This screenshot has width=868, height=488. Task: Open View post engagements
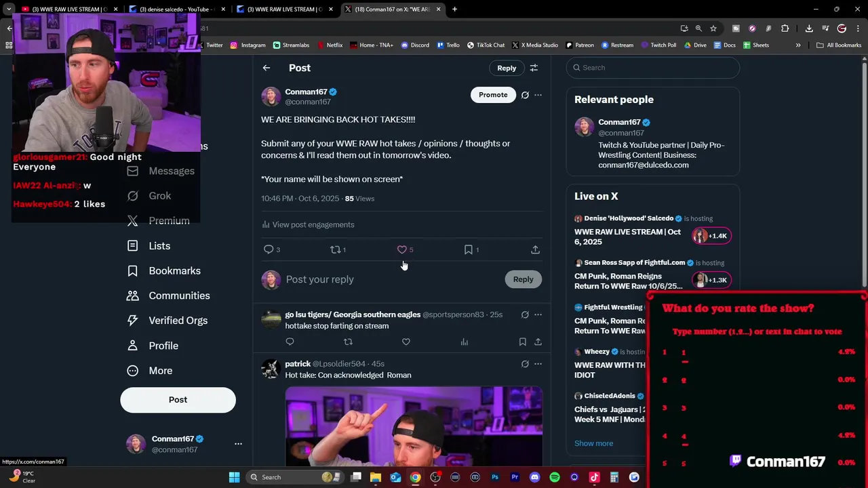pyautogui.click(x=308, y=224)
